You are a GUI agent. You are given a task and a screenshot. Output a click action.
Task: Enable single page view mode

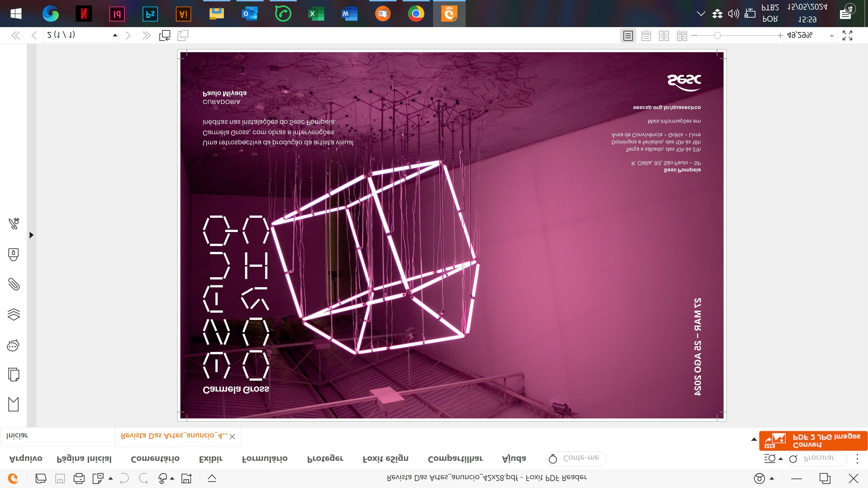[x=628, y=36]
